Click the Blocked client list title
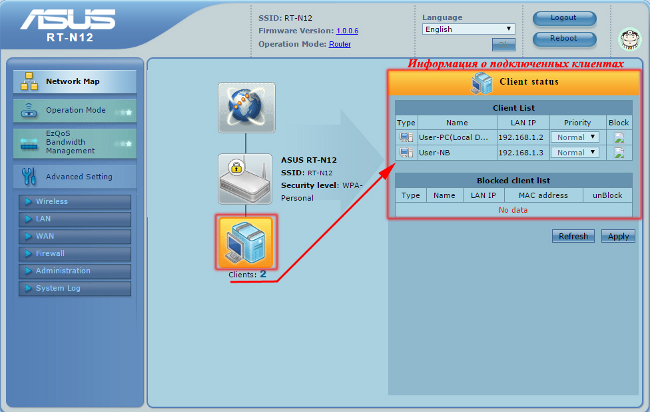The height and width of the screenshot is (412, 650). [x=513, y=180]
